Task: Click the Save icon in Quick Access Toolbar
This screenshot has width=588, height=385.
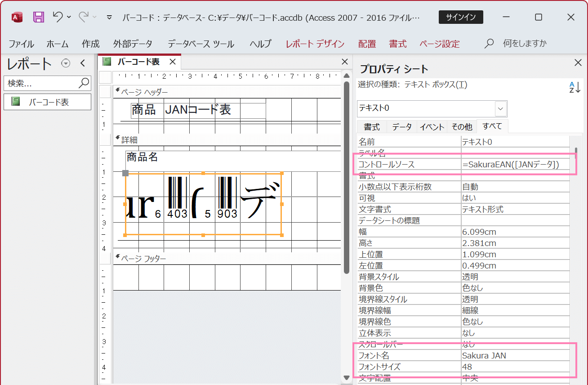Action: click(38, 16)
